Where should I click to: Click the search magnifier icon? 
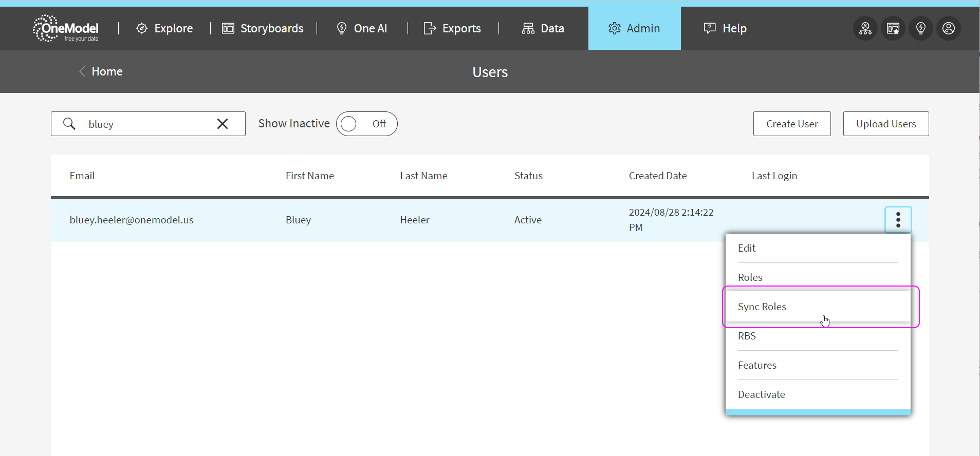click(69, 124)
